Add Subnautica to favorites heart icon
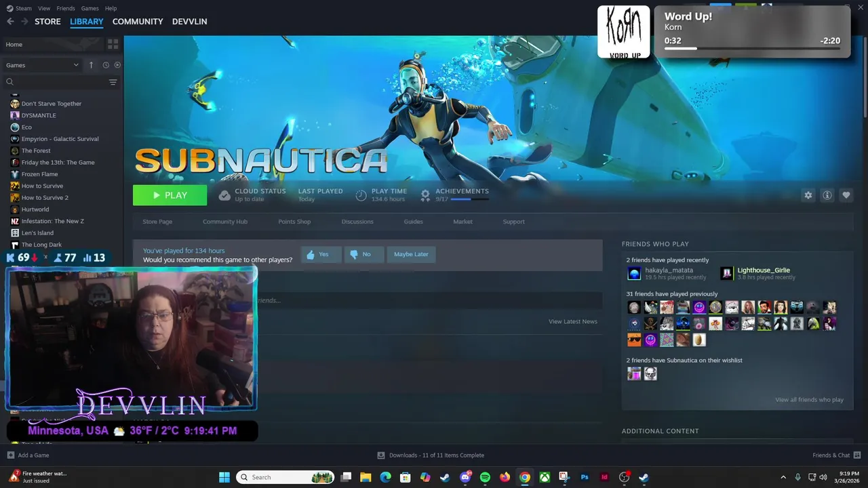The width and height of the screenshot is (868, 488). click(846, 195)
